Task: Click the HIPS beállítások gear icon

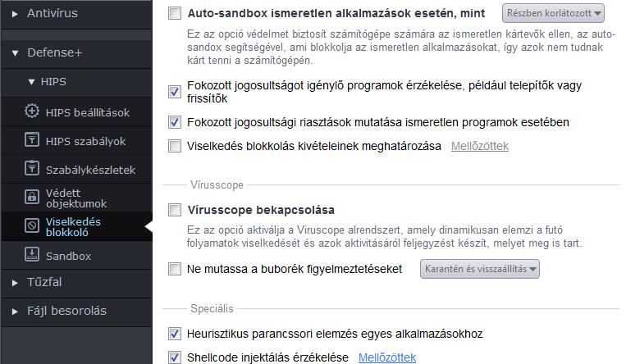Action: (32, 111)
